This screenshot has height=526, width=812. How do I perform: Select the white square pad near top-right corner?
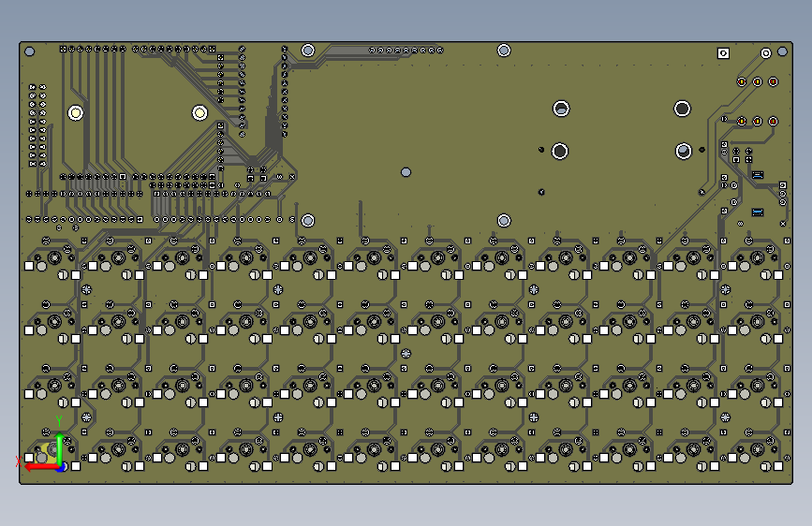click(723, 53)
